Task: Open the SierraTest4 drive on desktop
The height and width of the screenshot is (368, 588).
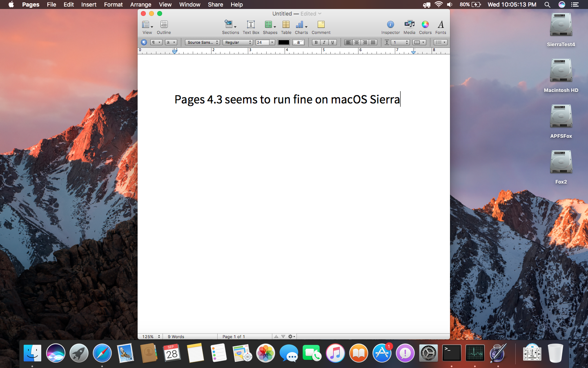Action: coord(561,30)
